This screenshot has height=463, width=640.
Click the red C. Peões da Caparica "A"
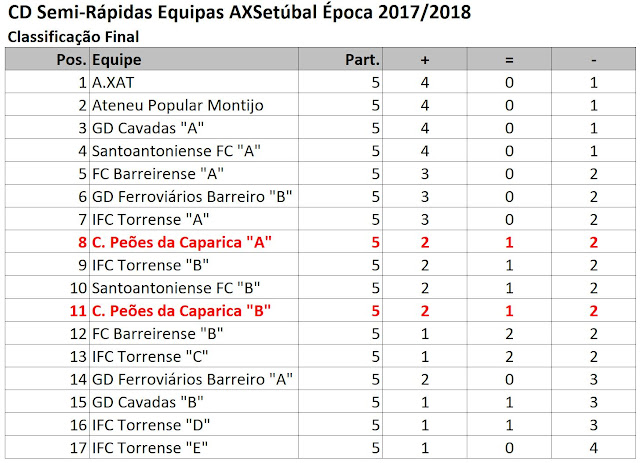(182, 243)
